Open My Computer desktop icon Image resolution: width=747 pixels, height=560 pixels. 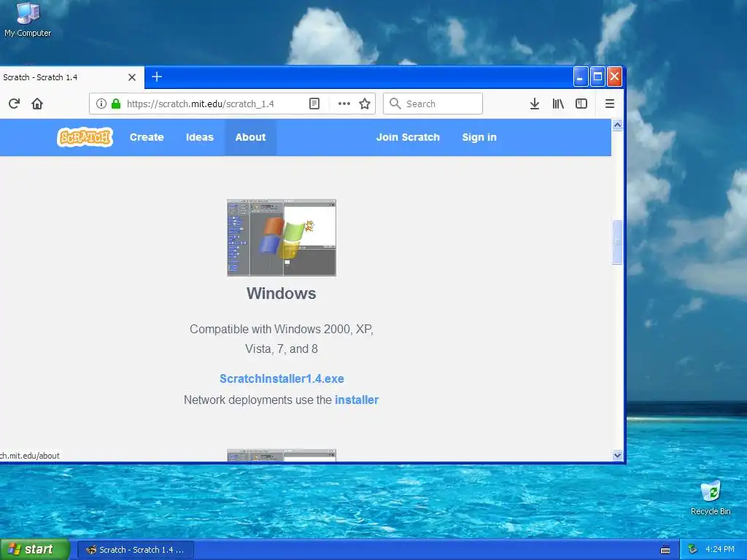click(28, 20)
